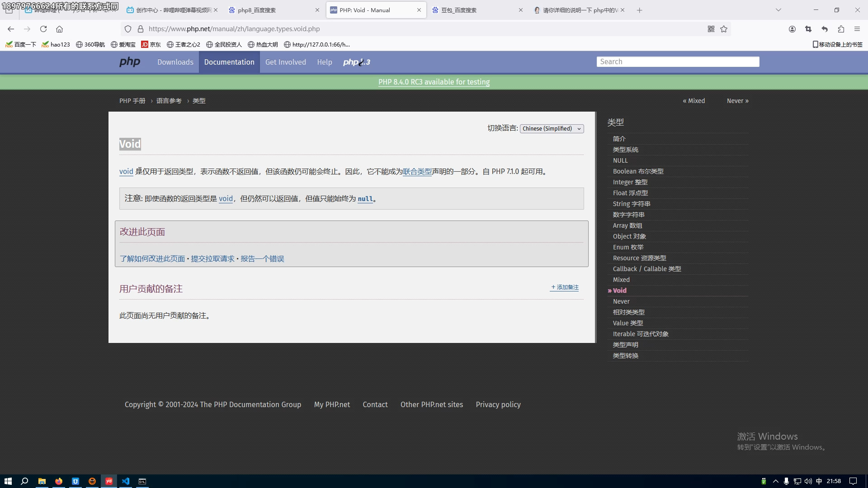Image resolution: width=868 pixels, height=488 pixels.
Task: Click Windows taskbar search icon
Action: pyautogui.click(x=24, y=481)
